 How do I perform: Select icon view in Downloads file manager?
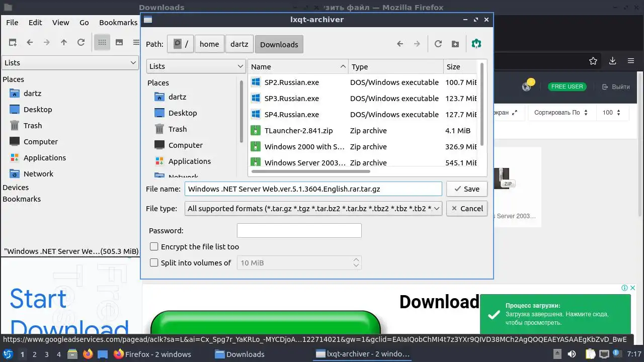point(102,43)
